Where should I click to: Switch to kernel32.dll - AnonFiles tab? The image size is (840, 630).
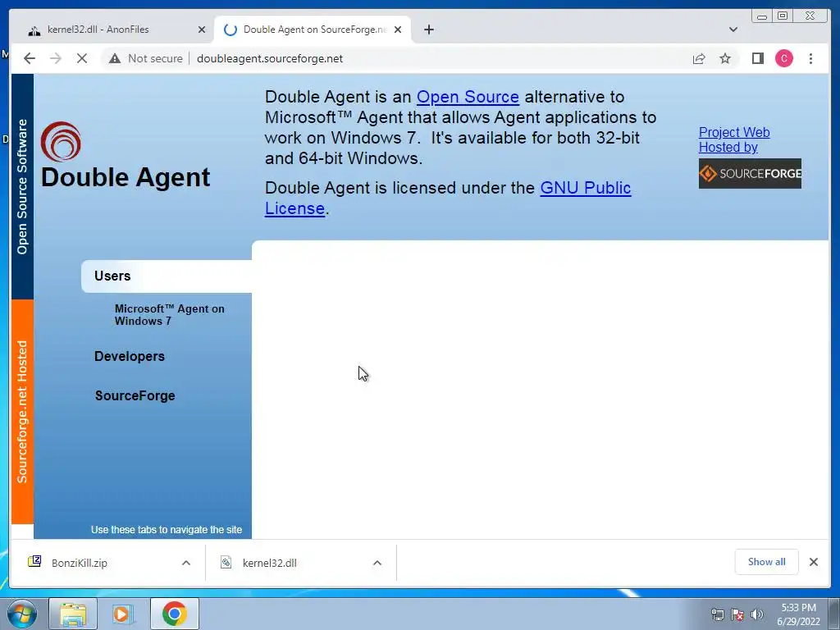116,30
